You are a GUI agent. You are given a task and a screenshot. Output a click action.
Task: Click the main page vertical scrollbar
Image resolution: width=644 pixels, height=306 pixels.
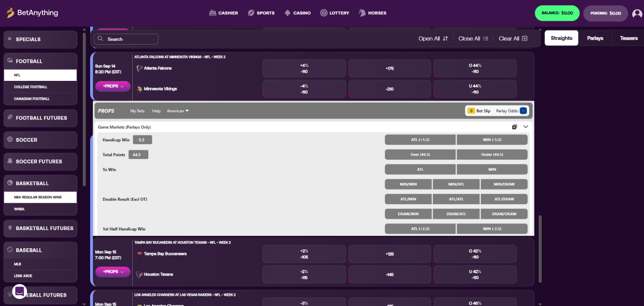coord(540,249)
